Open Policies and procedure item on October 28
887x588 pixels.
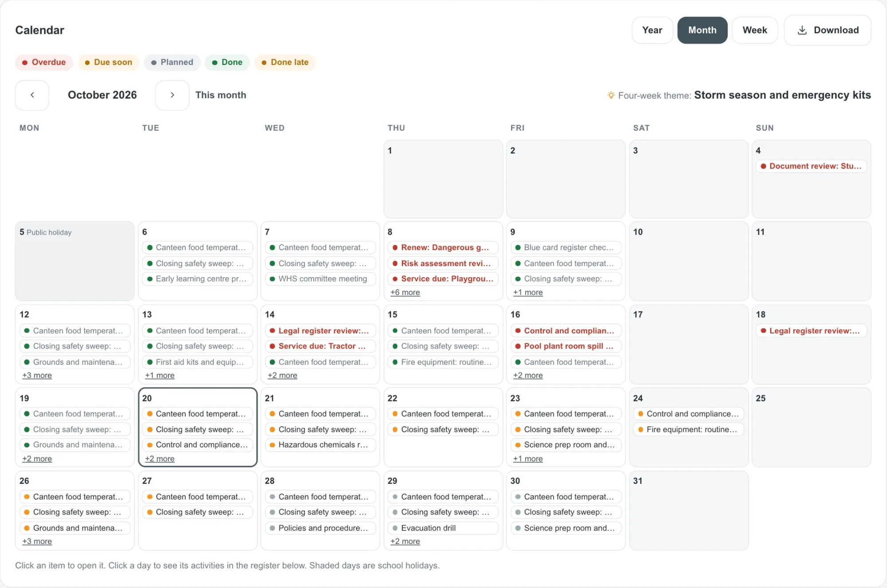click(320, 528)
